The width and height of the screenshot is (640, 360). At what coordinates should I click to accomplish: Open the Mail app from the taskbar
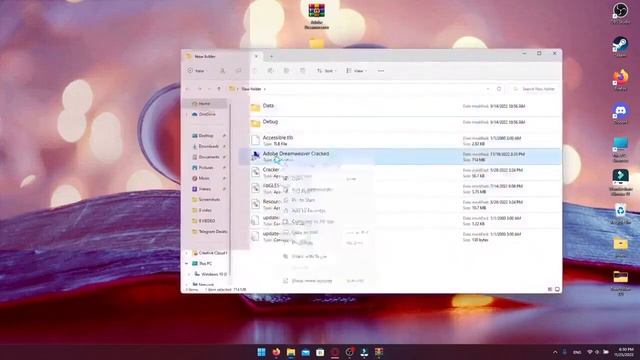coord(305,352)
